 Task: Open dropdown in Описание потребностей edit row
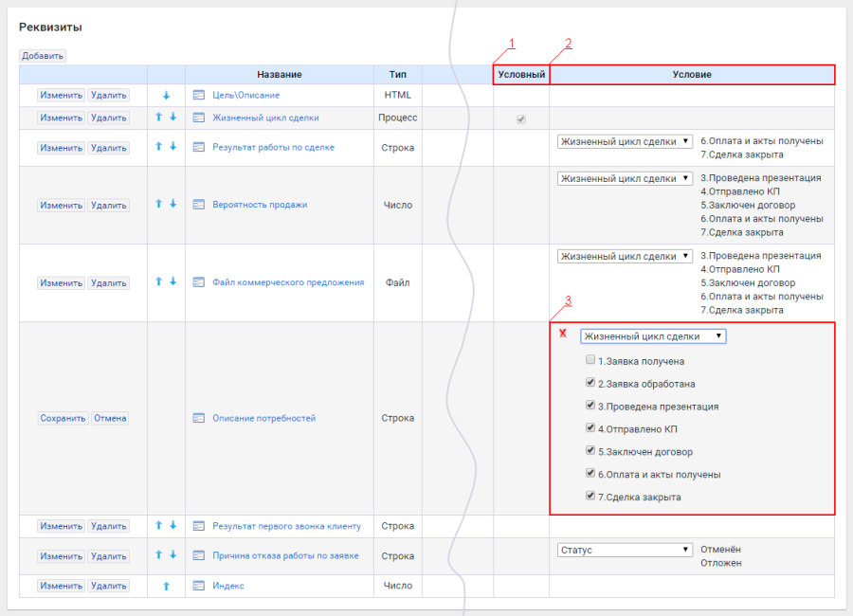point(653,336)
